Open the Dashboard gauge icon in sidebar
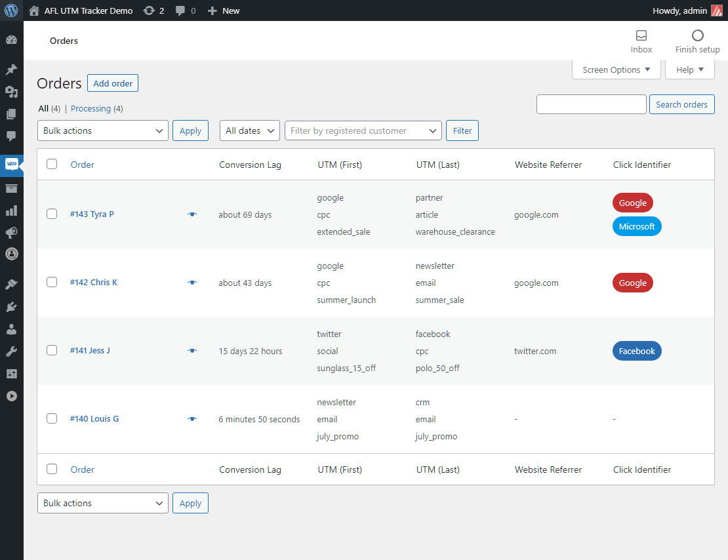728x560 pixels. click(x=11, y=41)
